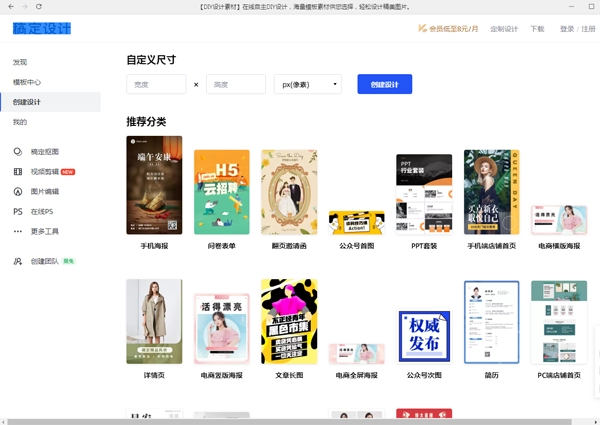Screen dimensions: 600x425
Task: Open the 稿定抠图 cutout tool icon
Action: [x=18, y=152]
